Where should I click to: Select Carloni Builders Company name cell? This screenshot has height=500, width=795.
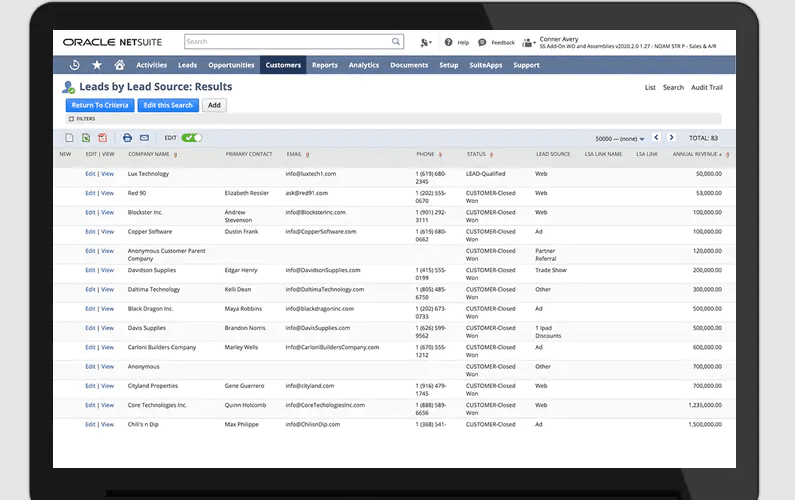[162, 347]
